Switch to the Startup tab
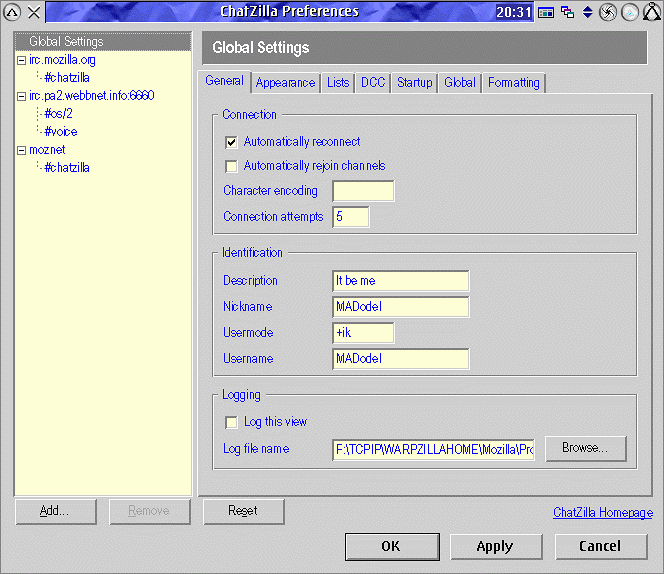 click(x=415, y=83)
